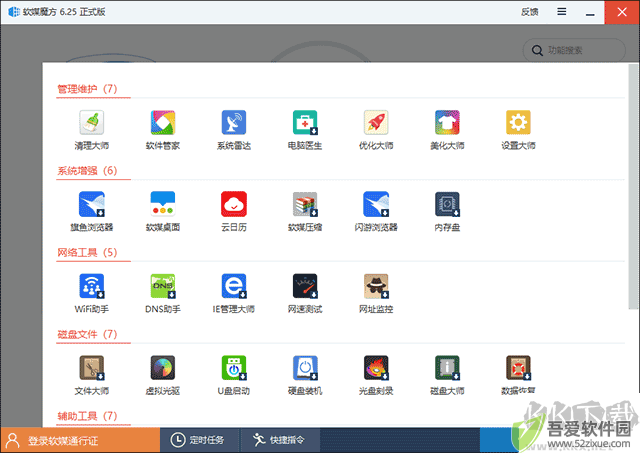Open 软媒桌面 desktop icon
Viewport: 640px width, 453px height.
162,204
